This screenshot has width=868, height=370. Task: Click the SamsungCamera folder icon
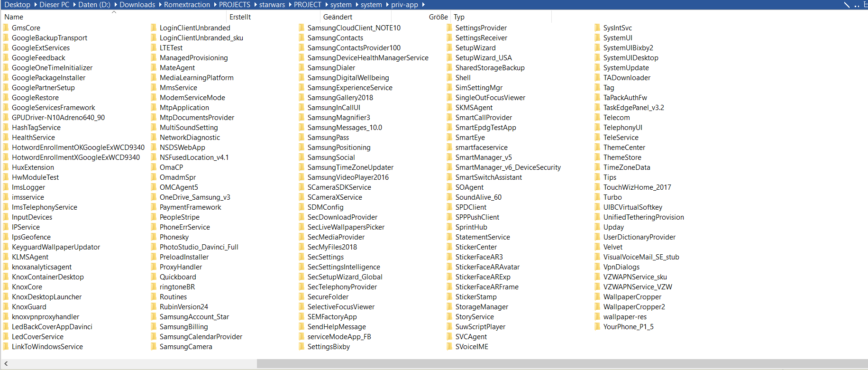(x=154, y=346)
